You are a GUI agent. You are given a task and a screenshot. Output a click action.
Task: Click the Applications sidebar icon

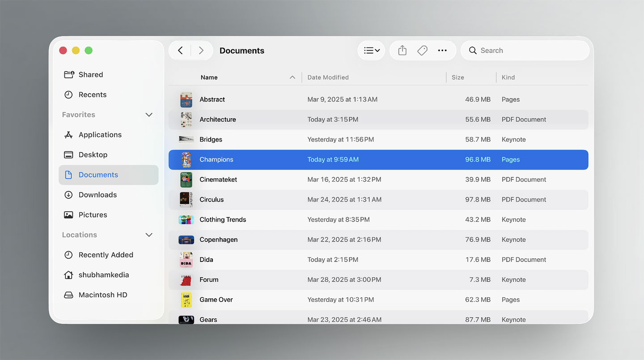tap(68, 135)
